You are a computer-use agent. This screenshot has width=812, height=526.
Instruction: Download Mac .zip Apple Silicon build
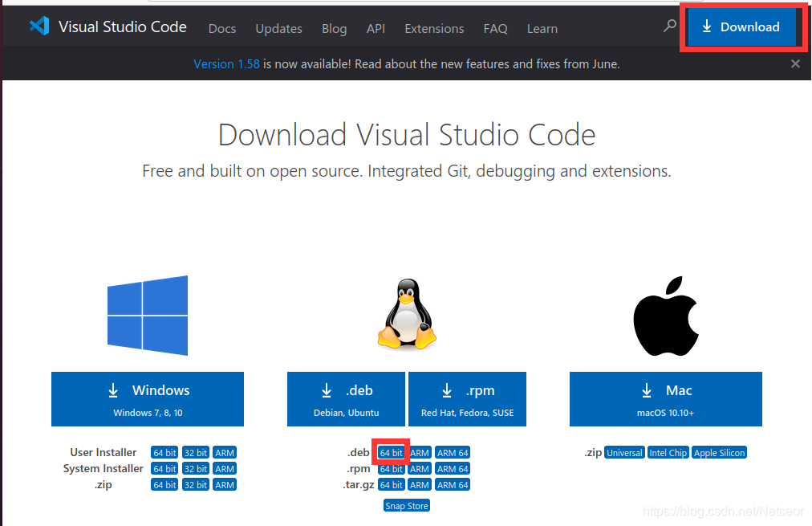point(719,452)
